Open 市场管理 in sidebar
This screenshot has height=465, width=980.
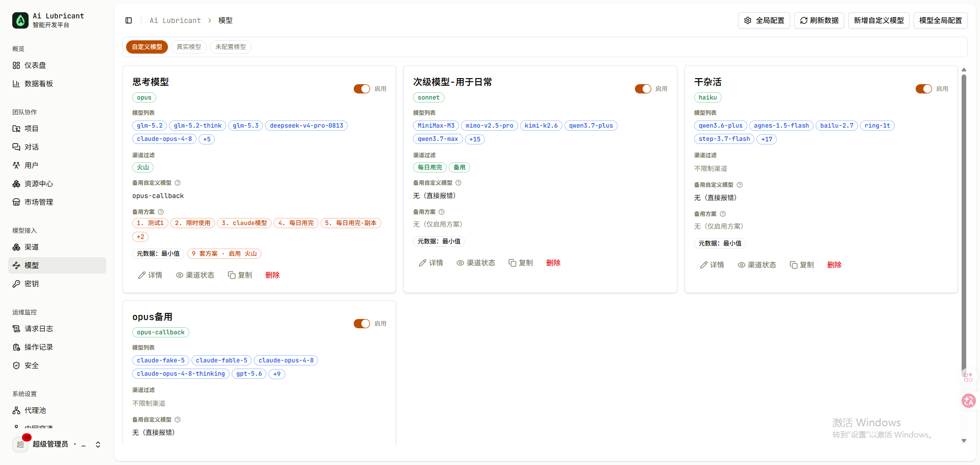(x=57, y=202)
